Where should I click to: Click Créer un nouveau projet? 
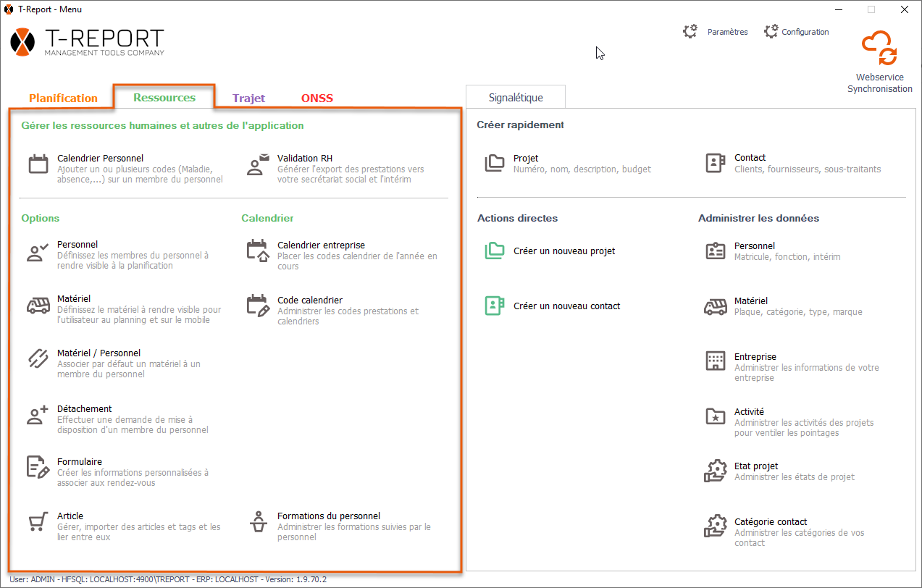563,251
